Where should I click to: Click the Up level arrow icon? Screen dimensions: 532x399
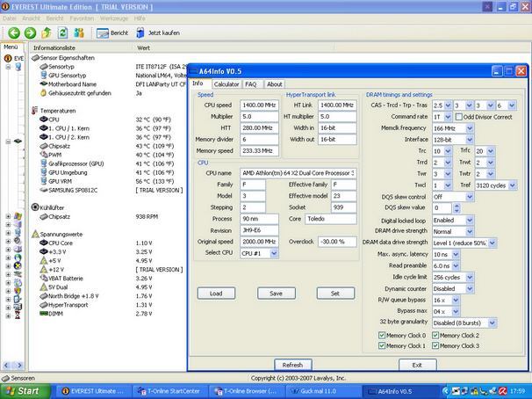click(x=45, y=33)
